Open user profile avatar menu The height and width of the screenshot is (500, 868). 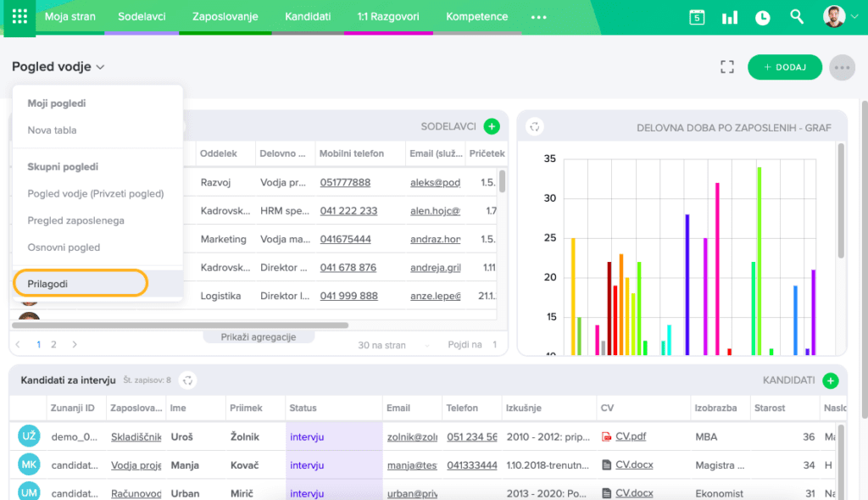pyautogui.click(x=834, y=17)
